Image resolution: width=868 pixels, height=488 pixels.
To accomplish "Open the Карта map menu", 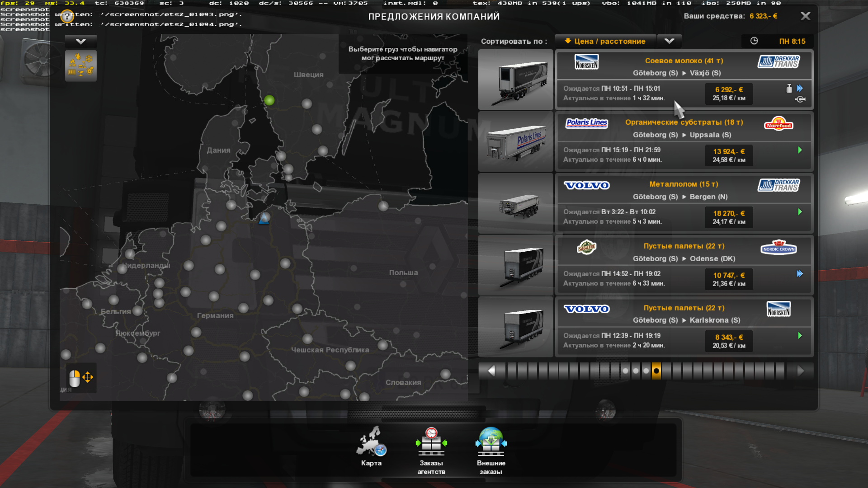I will (371, 446).
